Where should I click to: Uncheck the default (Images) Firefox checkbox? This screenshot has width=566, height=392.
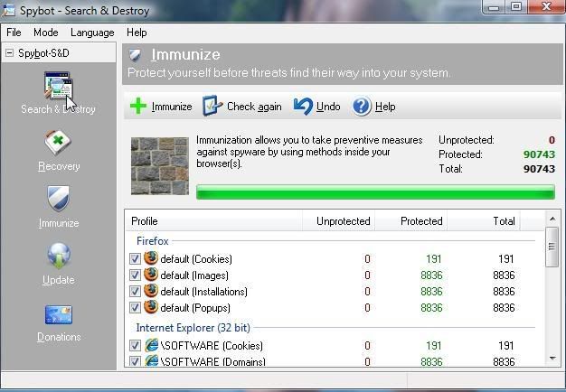click(135, 275)
